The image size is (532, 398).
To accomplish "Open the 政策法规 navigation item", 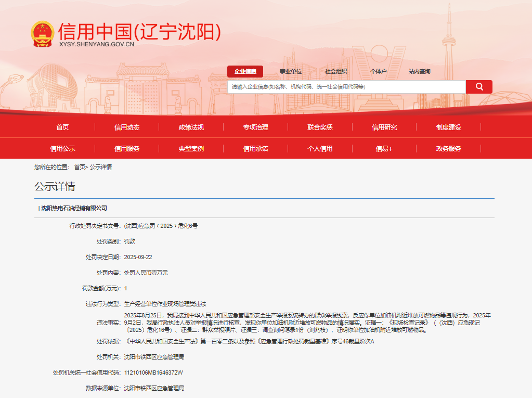I will click(191, 127).
